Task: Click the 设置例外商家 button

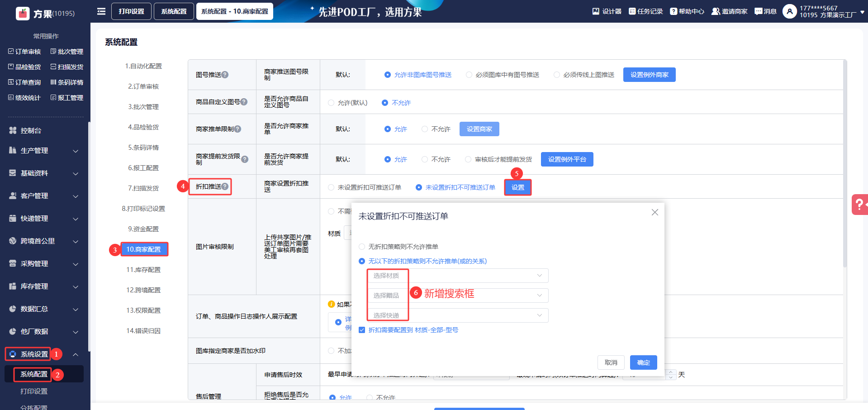Action: click(x=649, y=75)
